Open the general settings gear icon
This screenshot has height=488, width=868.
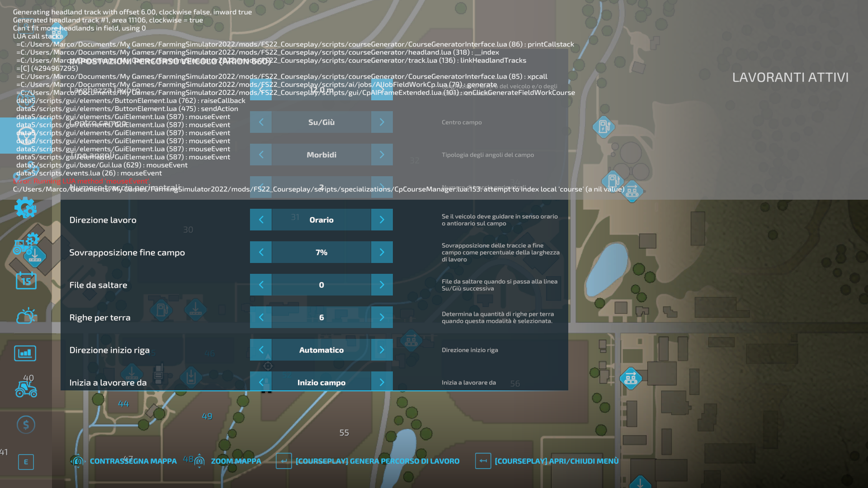click(26, 208)
